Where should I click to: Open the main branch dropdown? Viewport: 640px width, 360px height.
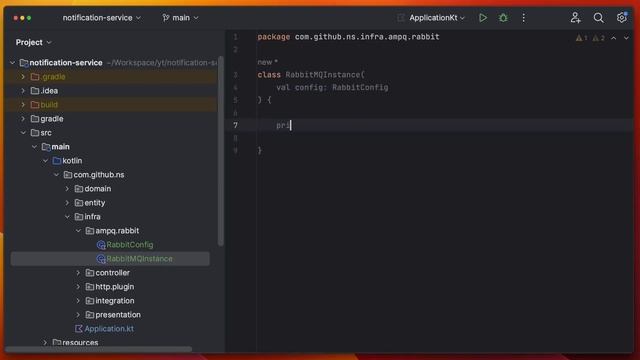pos(180,18)
